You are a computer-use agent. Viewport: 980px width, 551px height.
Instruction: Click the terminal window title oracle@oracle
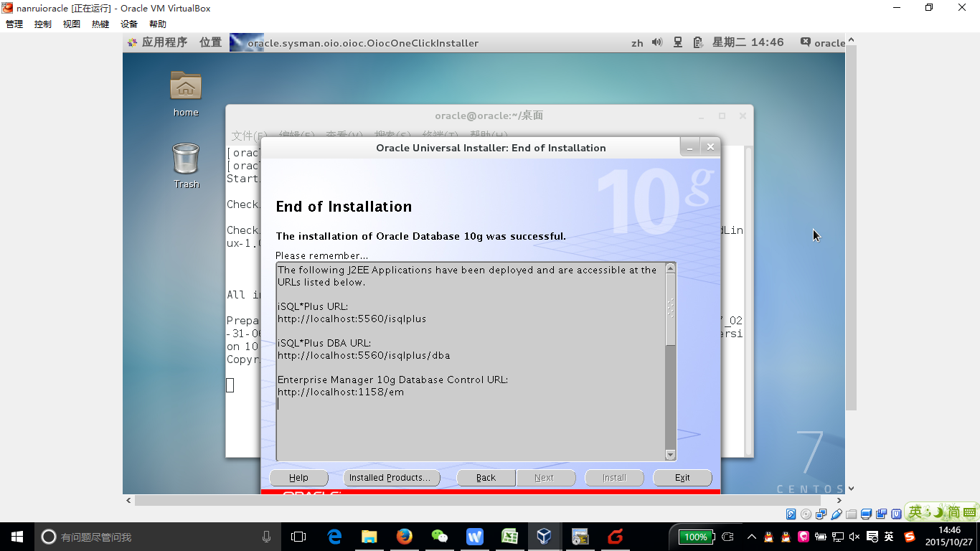489,116
